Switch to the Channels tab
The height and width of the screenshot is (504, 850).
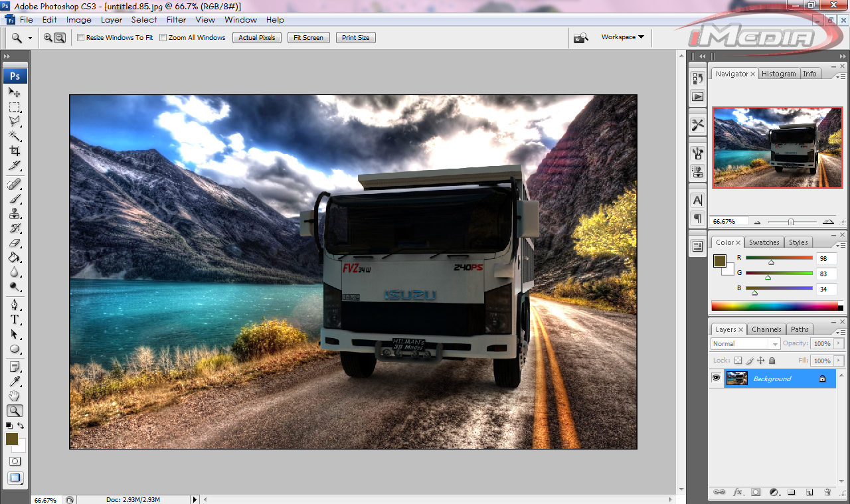click(767, 329)
